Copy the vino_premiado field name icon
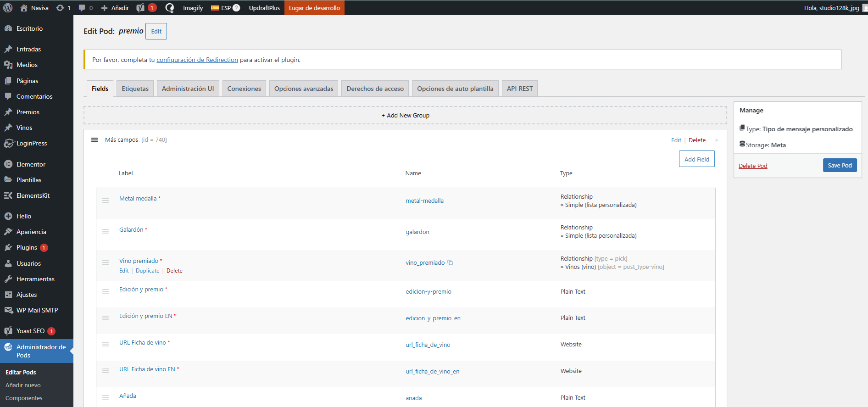The width and height of the screenshot is (868, 407). coord(450,262)
